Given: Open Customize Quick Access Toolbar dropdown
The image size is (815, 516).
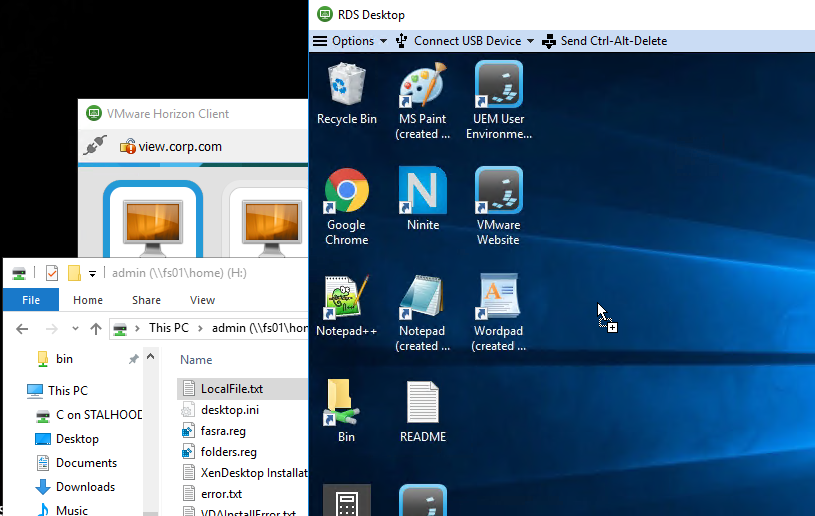Looking at the screenshot, I should [x=92, y=273].
